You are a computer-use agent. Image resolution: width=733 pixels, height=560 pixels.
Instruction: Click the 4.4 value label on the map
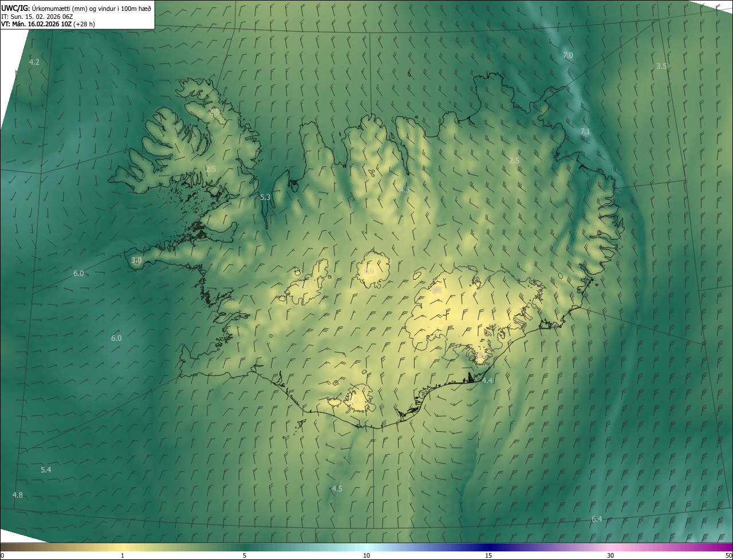[x=487, y=380]
